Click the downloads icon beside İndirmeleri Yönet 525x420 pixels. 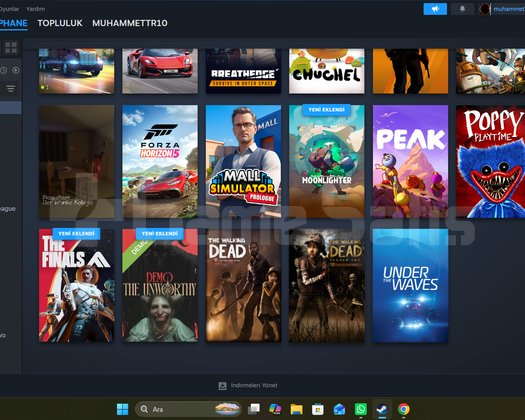click(222, 386)
